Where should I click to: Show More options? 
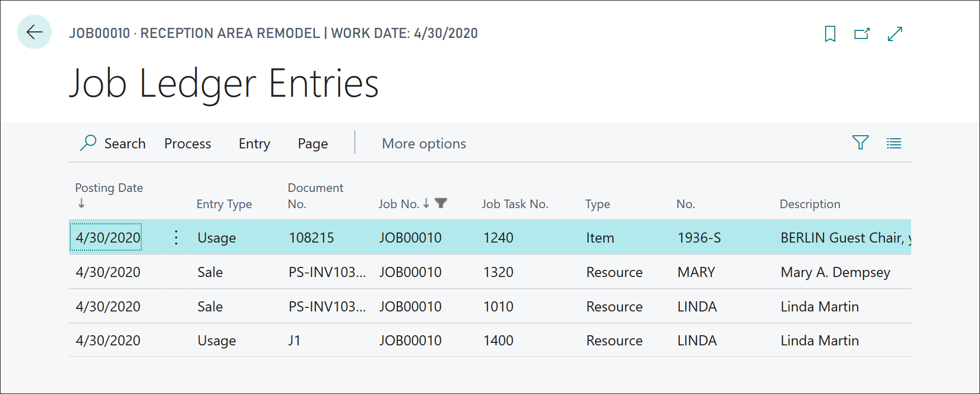click(424, 144)
